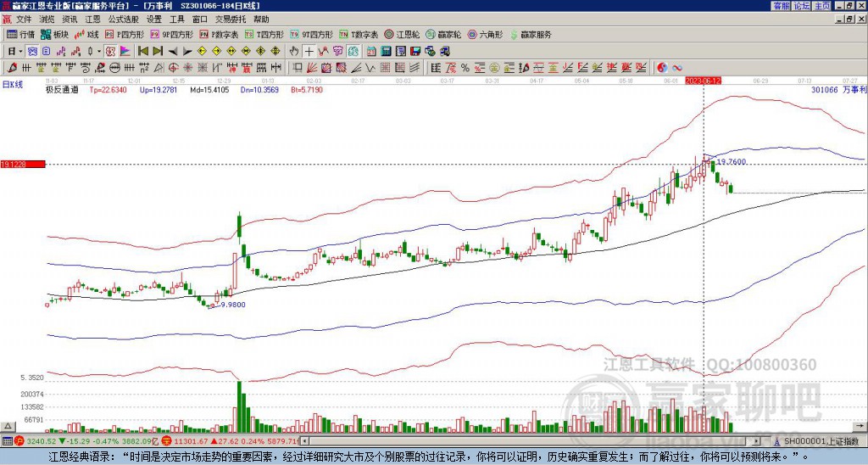Click the save floppy disk icon
Screen dimensions: 868x465
point(415,52)
